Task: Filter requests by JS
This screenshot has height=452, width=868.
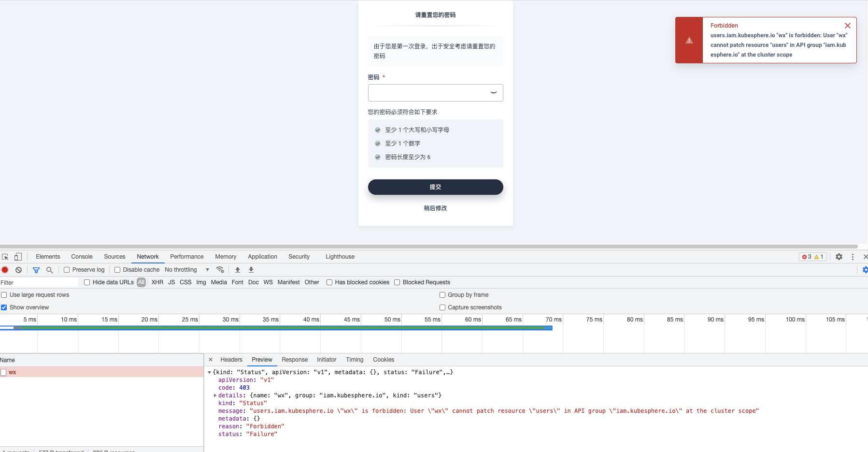Action: pos(171,282)
